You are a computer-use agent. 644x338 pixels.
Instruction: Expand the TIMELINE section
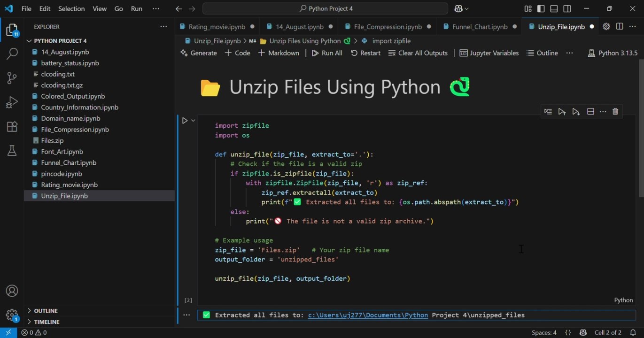click(x=47, y=322)
